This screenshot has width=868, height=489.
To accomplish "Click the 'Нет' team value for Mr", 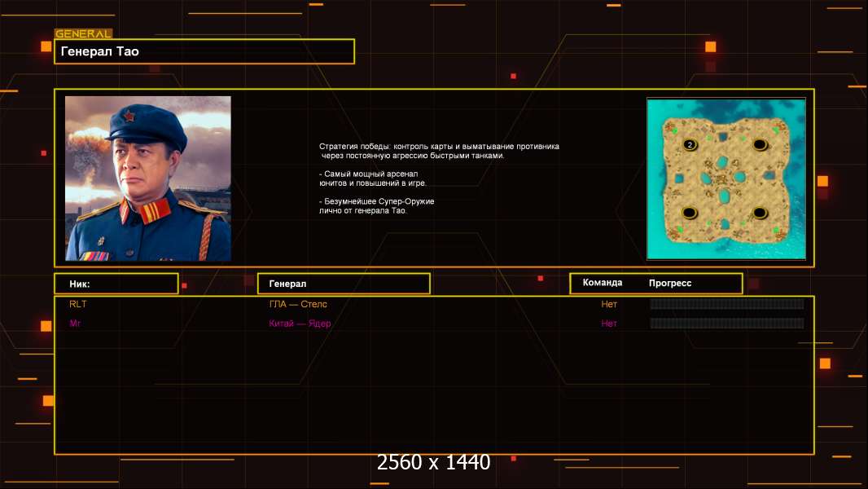I will point(609,324).
